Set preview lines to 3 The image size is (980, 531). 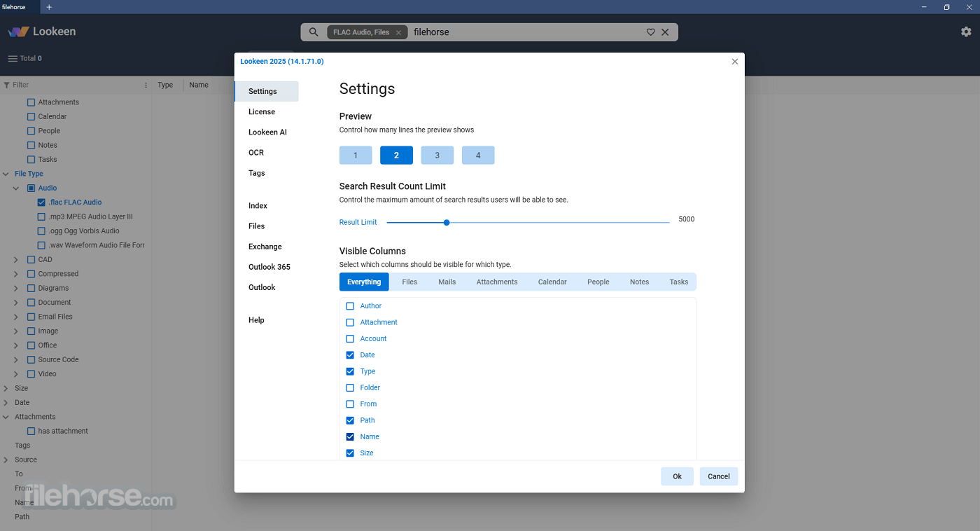(x=437, y=156)
